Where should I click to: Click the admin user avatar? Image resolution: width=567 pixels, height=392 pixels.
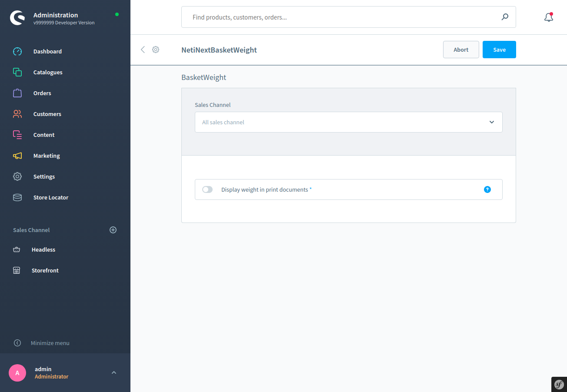coord(17,373)
